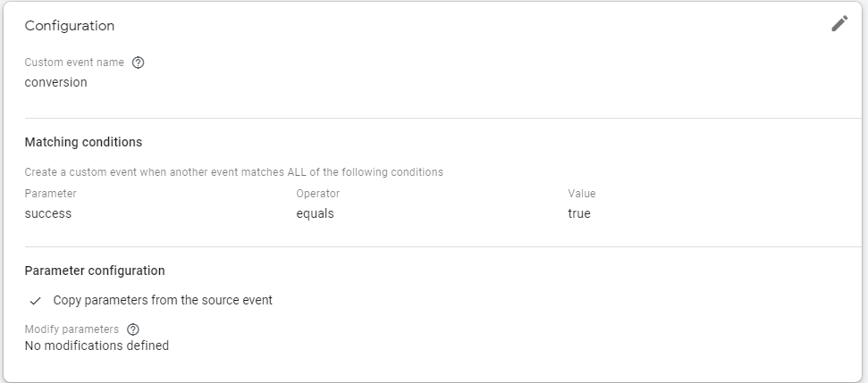
Task: Click the 'Parameter' column header
Action: pos(50,194)
